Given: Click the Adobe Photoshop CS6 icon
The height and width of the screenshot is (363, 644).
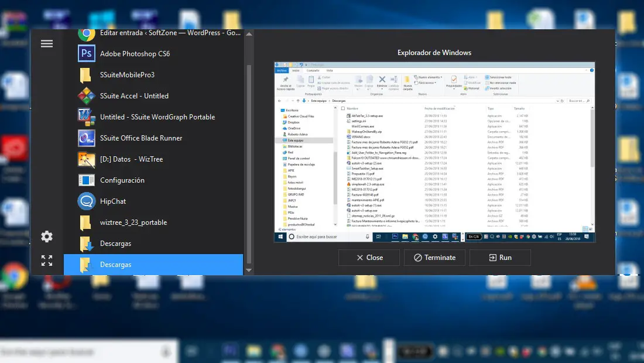Looking at the screenshot, I should 87,54.
